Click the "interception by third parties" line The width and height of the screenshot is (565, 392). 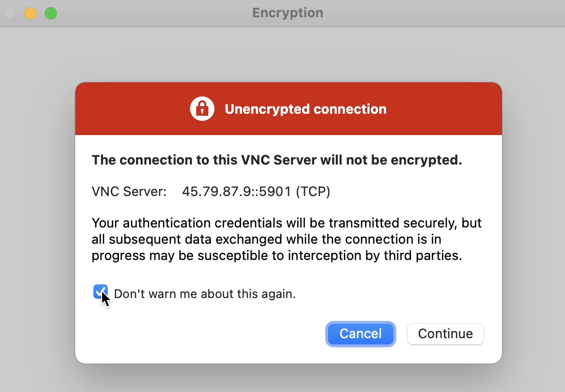point(277,255)
